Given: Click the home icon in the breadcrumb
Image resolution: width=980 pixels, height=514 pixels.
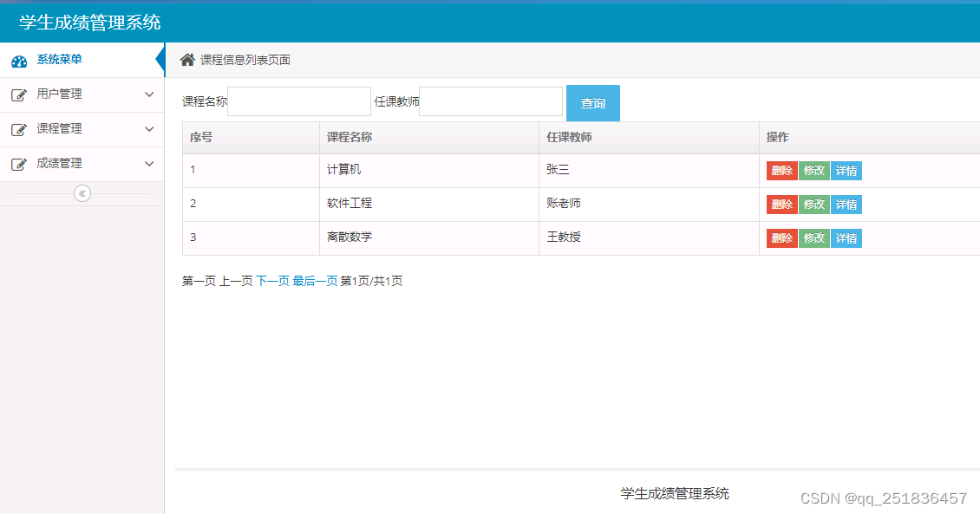Looking at the screenshot, I should click(x=187, y=59).
